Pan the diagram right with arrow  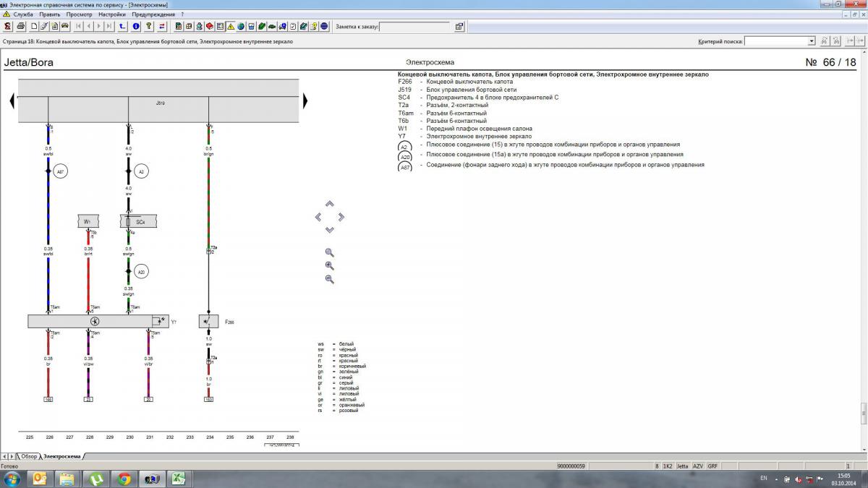tap(341, 217)
